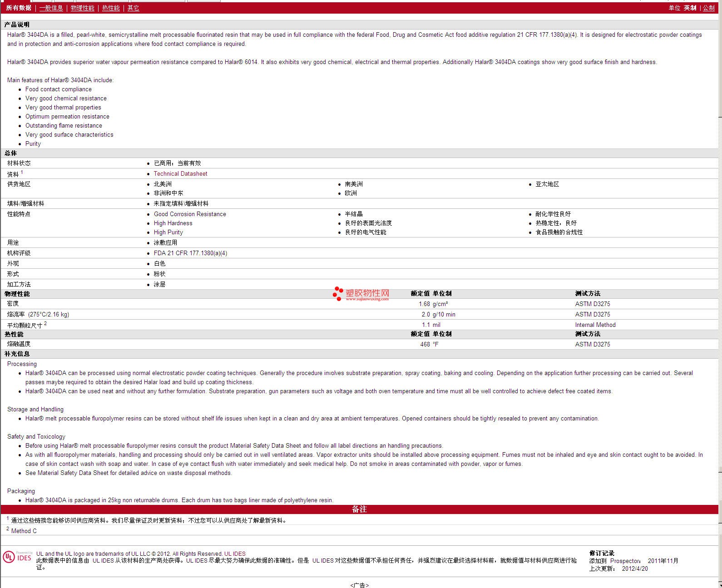The height and width of the screenshot is (588, 722).
Task: Click the 平均颗粒尺寸 value 1.1
Action: tap(425, 325)
